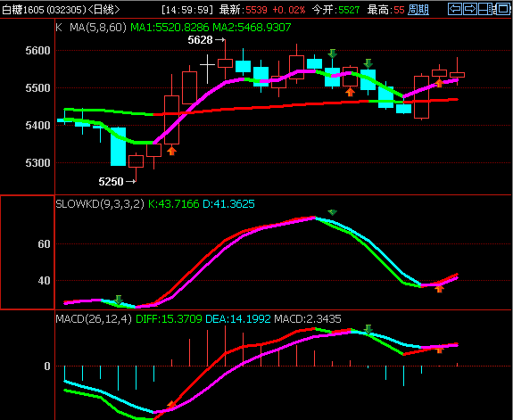Image resolution: width=513 pixels, height=420 pixels.
Task: Click orange up arrow in SLOWKD panel
Action: coord(439,289)
